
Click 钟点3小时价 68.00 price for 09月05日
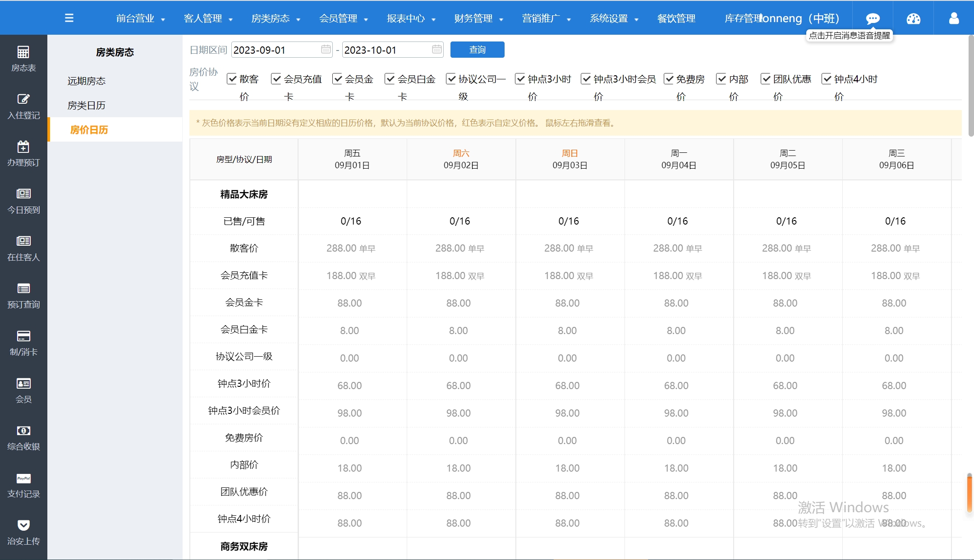[x=785, y=386]
